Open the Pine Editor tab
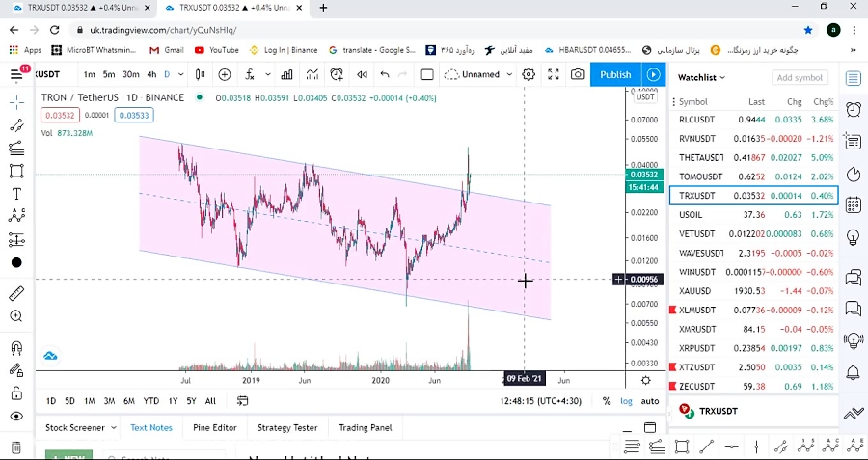The width and height of the screenshot is (868, 460). (215, 427)
